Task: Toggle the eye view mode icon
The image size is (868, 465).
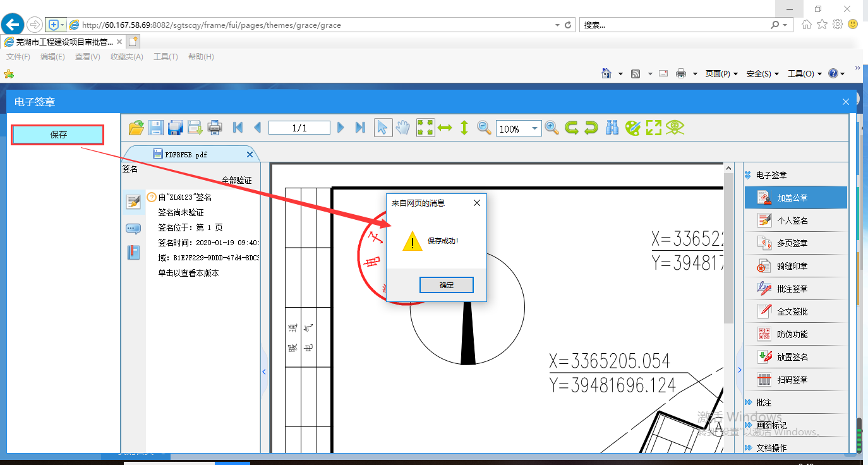Action: 675,128
